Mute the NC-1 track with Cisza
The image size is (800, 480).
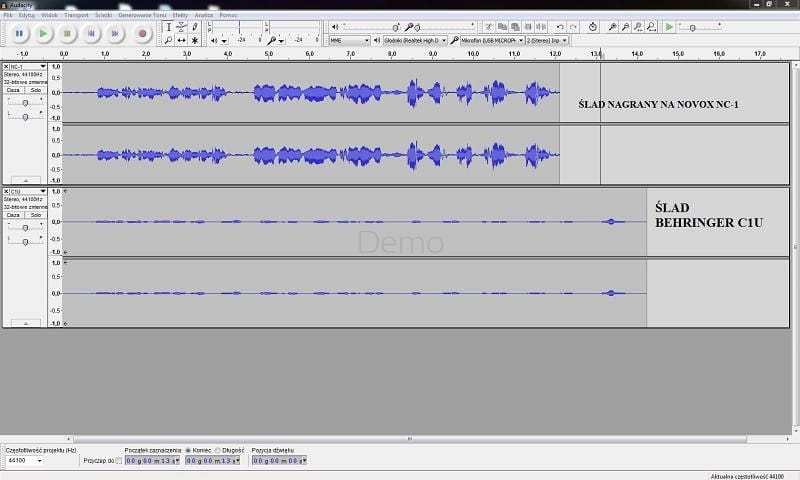14,87
